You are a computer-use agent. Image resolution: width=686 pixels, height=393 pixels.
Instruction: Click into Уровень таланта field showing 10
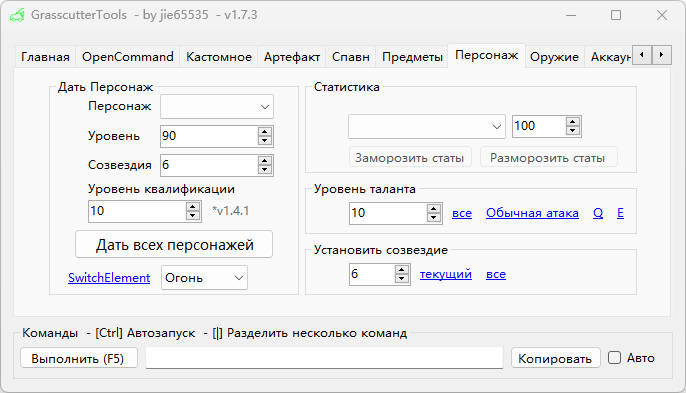[388, 213]
